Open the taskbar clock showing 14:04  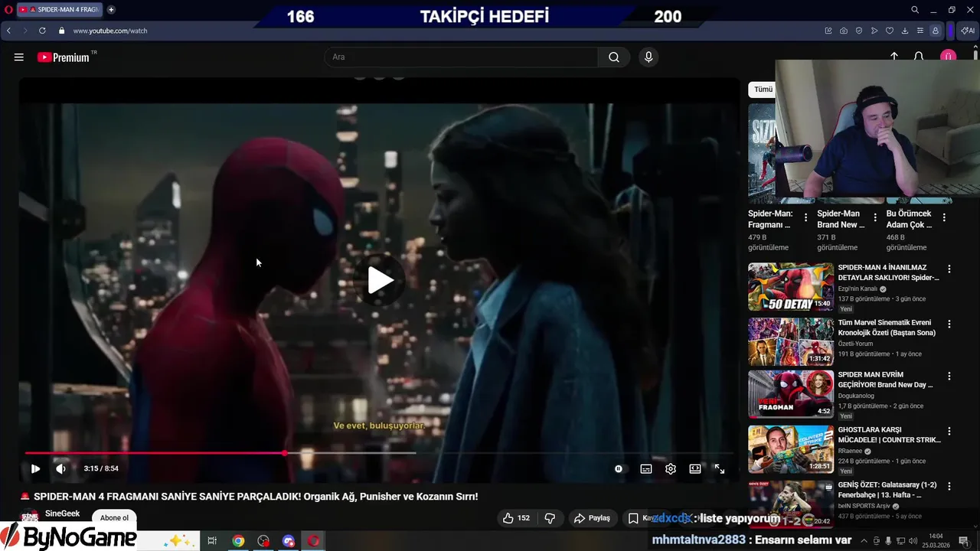936,540
